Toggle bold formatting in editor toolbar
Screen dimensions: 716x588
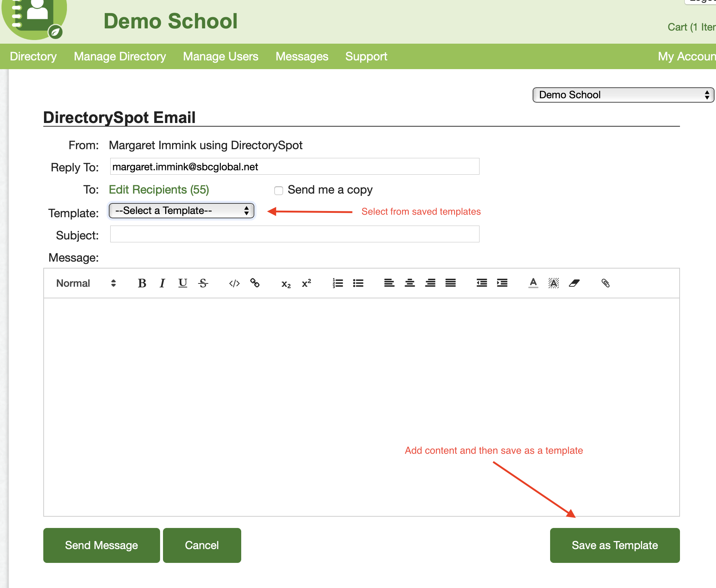tap(142, 283)
